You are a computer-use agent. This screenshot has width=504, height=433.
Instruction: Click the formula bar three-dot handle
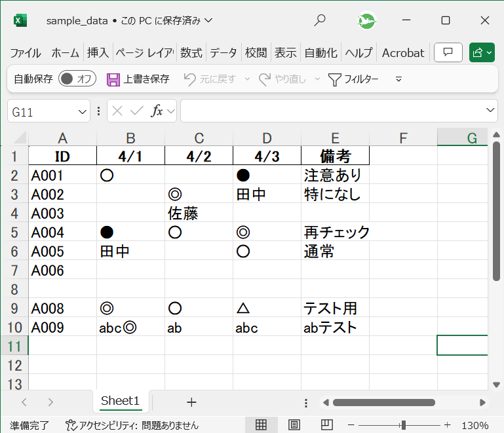98,111
